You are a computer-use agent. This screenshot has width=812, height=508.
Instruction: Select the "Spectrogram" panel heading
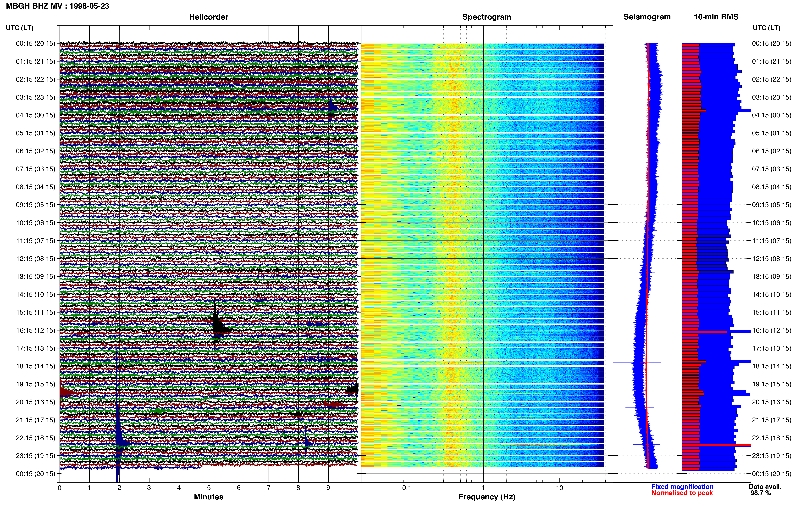(487, 17)
